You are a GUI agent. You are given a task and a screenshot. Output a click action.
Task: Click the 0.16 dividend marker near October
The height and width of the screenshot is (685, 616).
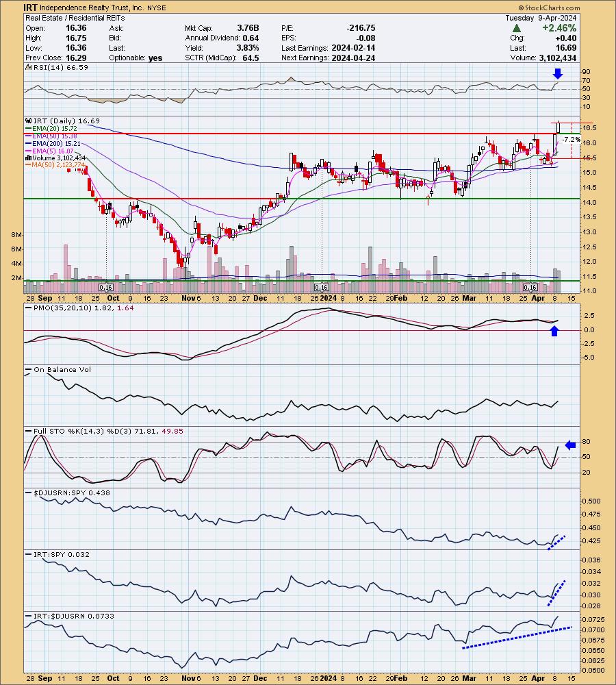click(105, 288)
